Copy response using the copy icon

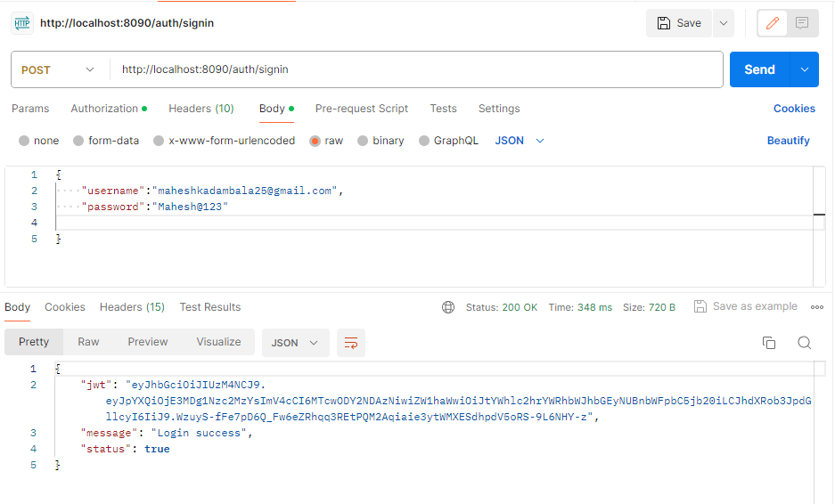pyautogui.click(x=769, y=343)
